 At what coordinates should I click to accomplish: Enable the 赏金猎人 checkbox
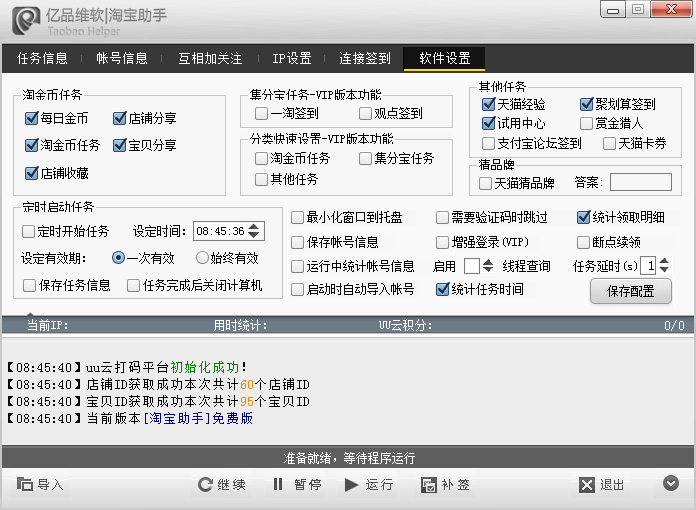586,123
